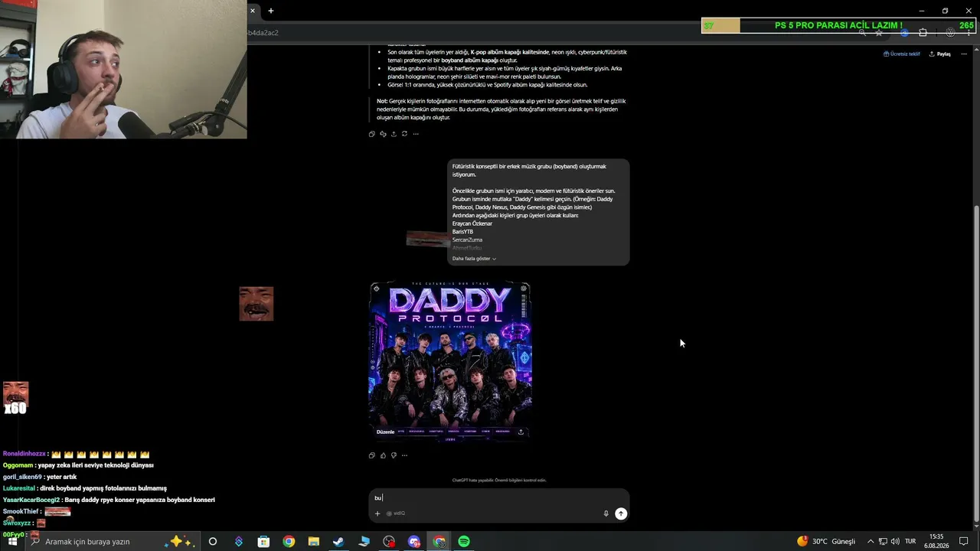
Task: Click the Paylaş share button
Action: pos(940,54)
